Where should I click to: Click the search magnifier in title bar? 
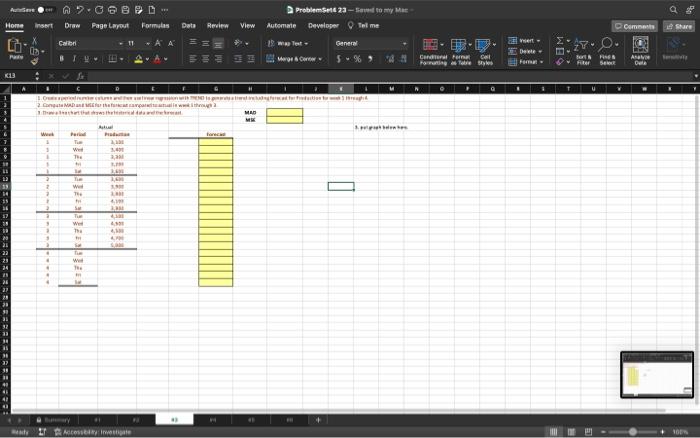673,10
